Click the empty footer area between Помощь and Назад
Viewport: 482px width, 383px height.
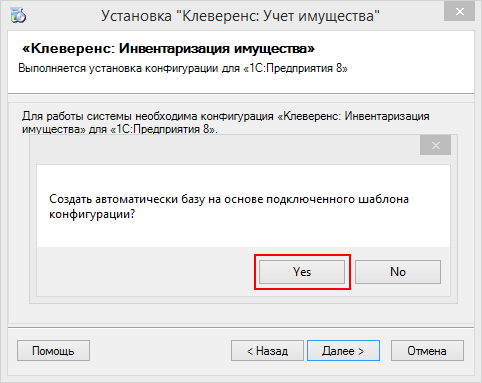[x=160, y=351]
